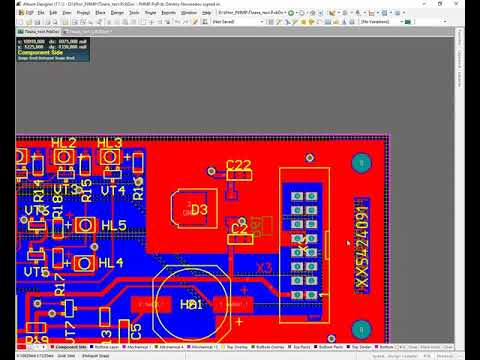
Task: Open the File menu
Action: (41, 13)
